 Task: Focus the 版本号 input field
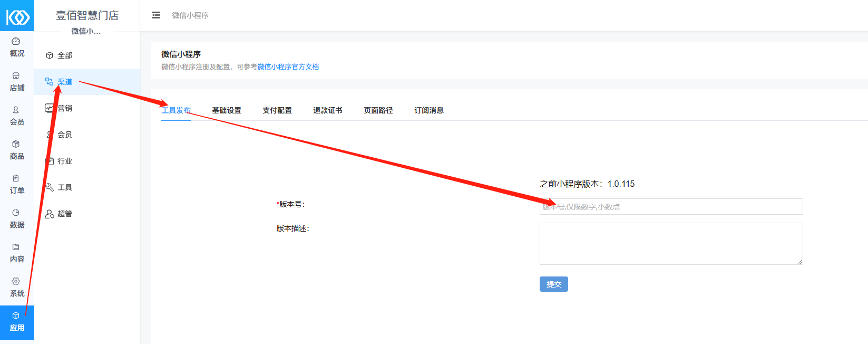pyautogui.click(x=671, y=207)
